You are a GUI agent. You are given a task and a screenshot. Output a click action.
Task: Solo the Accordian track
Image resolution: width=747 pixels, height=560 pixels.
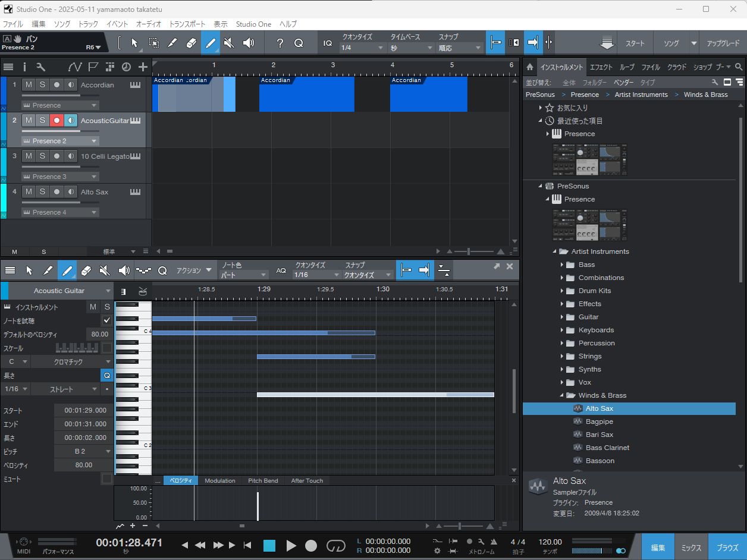coord(42,85)
